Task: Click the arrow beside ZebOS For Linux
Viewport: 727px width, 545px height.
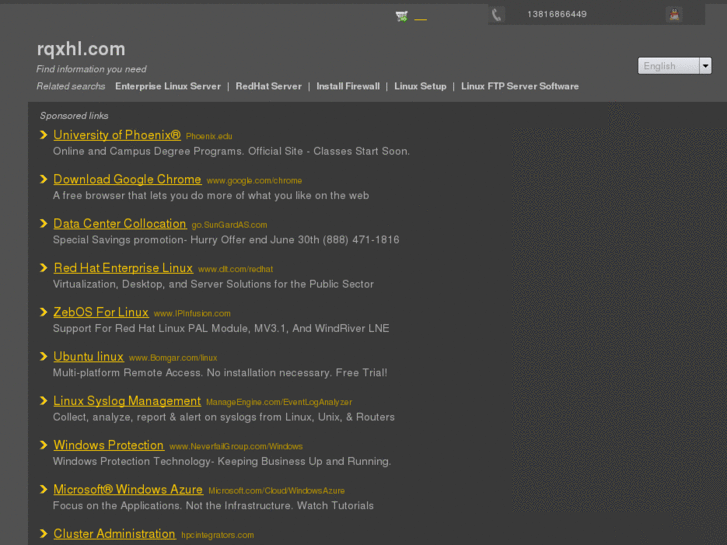Action: [x=44, y=312]
